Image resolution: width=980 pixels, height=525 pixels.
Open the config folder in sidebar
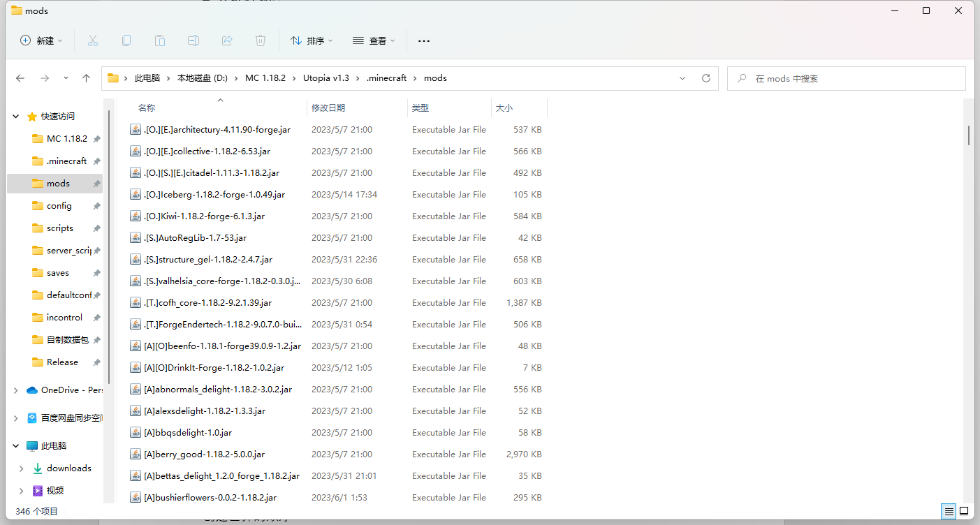[x=59, y=206]
